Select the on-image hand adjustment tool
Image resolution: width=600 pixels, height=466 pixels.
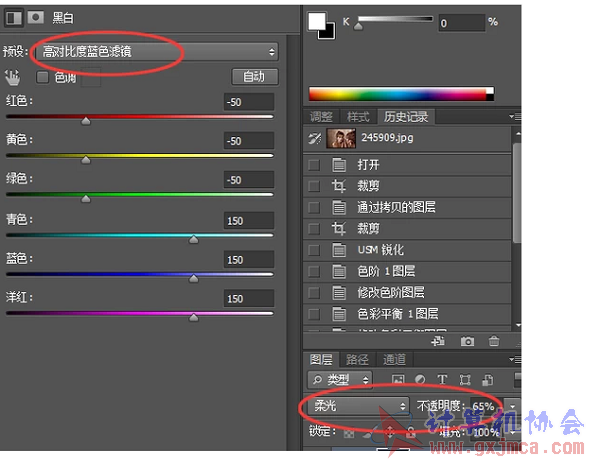point(12,77)
